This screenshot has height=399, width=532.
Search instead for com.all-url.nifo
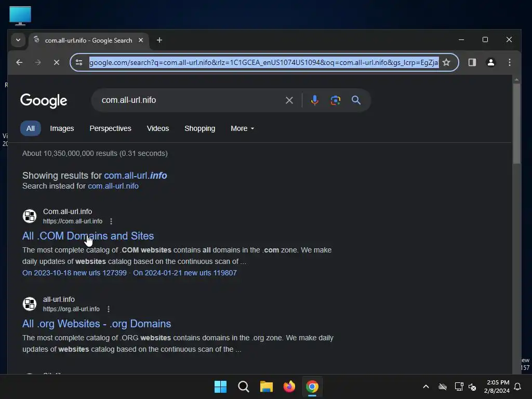(113, 186)
